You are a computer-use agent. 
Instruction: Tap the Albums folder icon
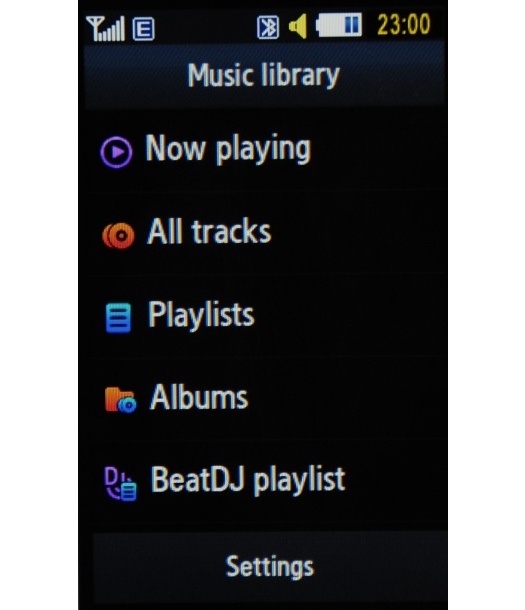(120, 400)
